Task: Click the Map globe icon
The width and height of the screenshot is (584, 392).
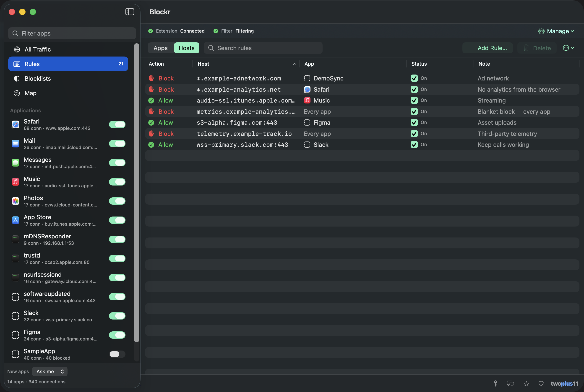Action: click(17, 93)
